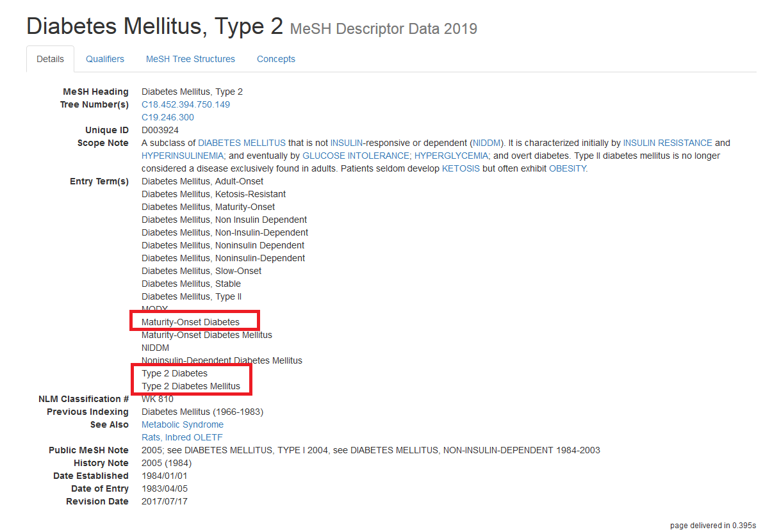This screenshot has height=532, width=763.
Task: Open tree number C18.452.394.750.149
Action: click(185, 104)
